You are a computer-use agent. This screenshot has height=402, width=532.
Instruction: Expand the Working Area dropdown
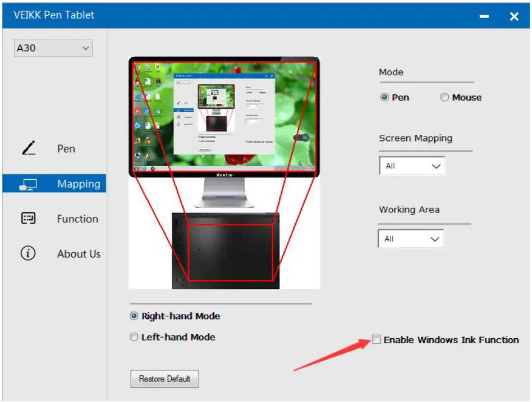point(411,239)
